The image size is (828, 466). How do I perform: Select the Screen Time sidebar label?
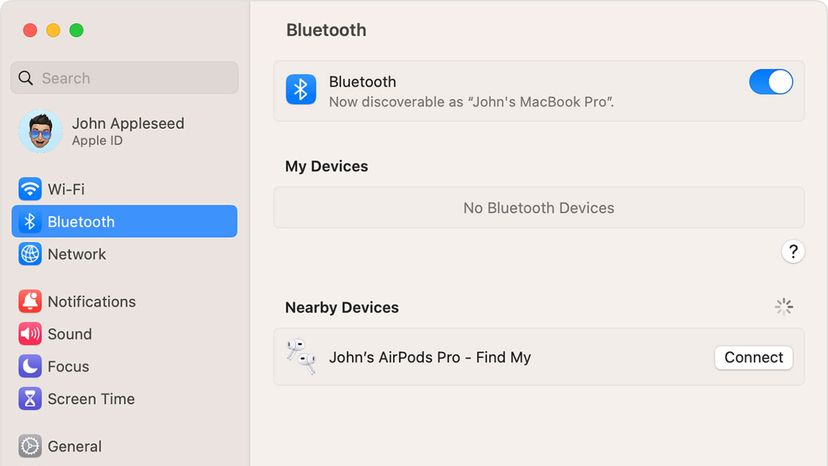(x=91, y=399)
